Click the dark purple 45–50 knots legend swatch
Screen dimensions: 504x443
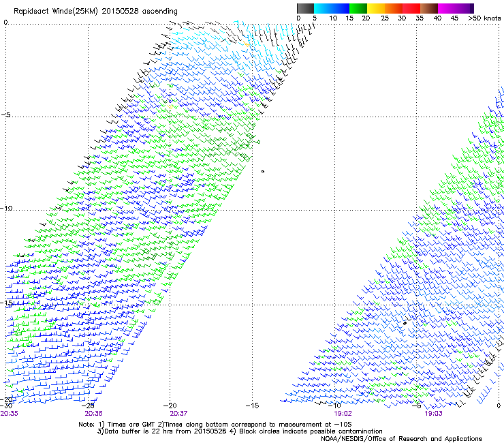pyautogui.click(x=464, y=8)
